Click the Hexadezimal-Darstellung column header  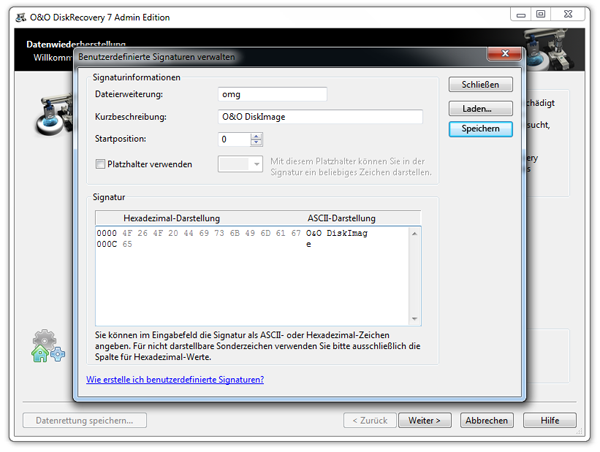pos(171,218)
